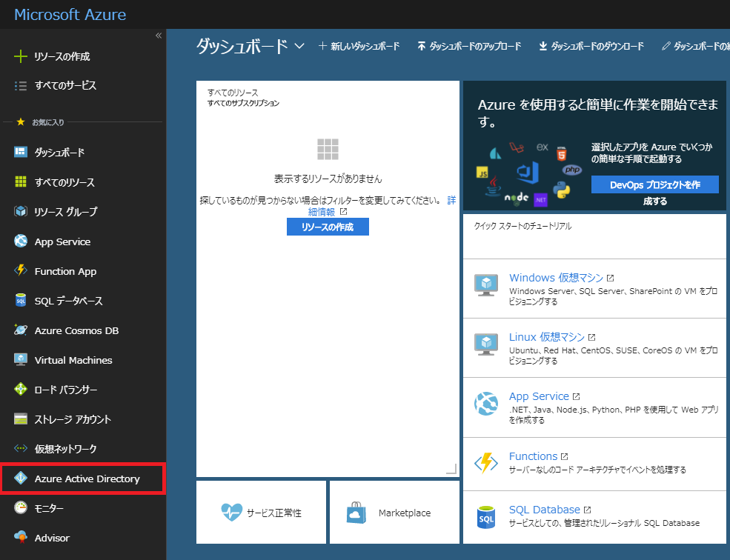
Task: Open モニター in sidebar
Action: (x=49, y=508)
